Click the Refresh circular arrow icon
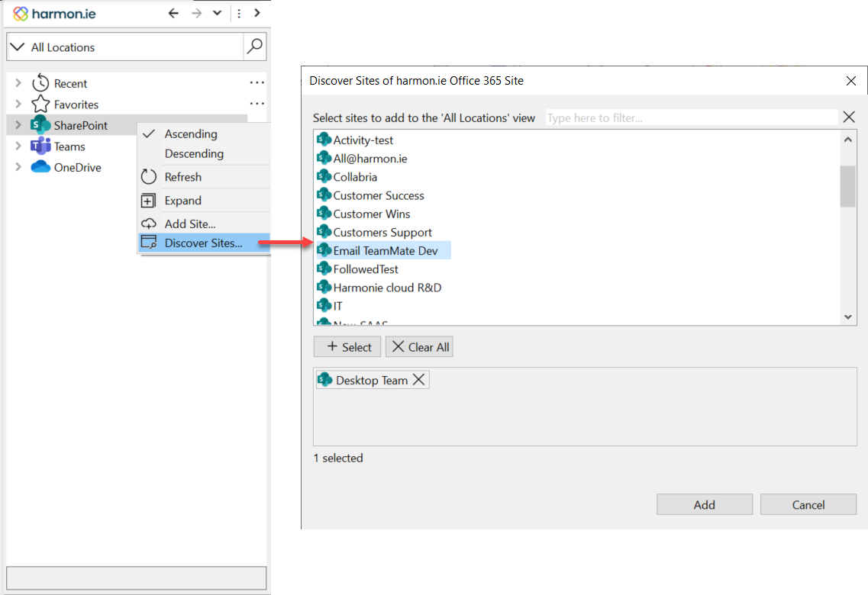Image resolution: width=868 pixels, height=595 pixels. [149, 177]
